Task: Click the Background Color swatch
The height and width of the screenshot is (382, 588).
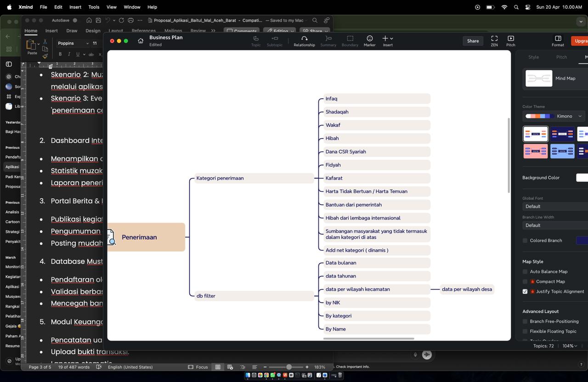Action: click(x=582, y=178)
